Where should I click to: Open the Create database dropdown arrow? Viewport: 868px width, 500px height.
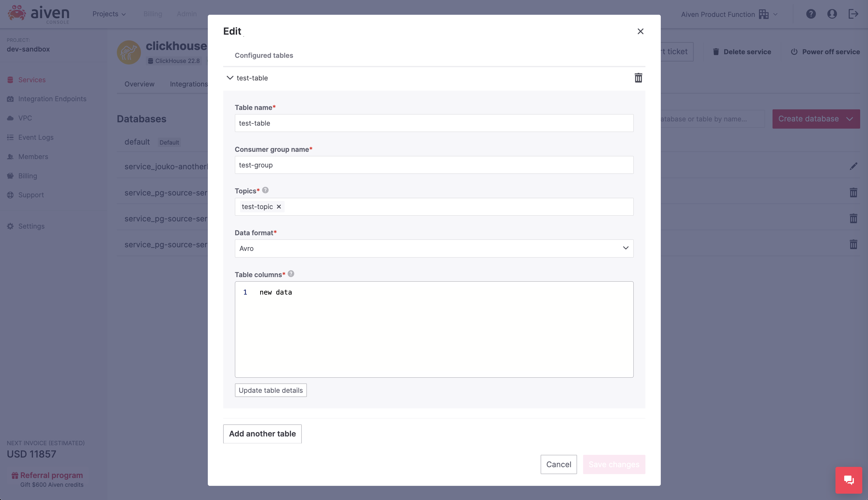[x=849, y=119]
